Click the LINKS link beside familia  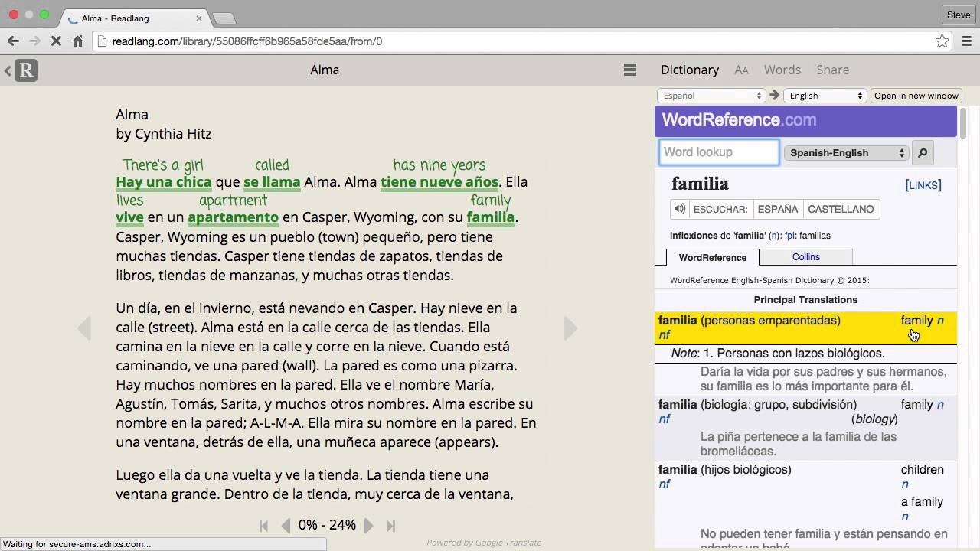[923, 185]
